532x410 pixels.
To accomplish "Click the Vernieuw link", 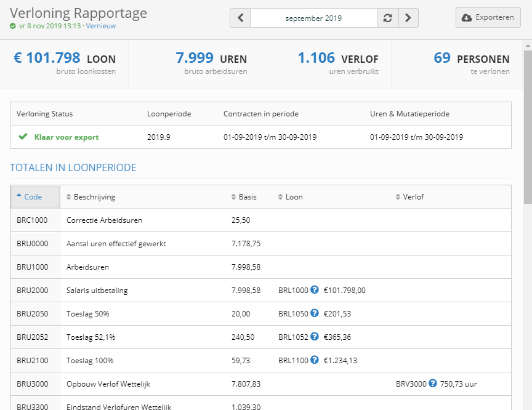I will click(101, 26).
